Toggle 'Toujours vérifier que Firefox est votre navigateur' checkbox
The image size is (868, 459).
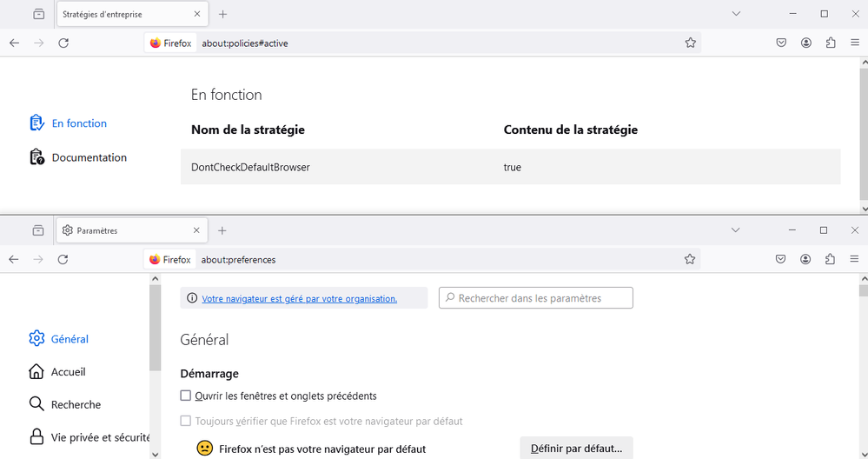pyautogui.click(x=185, y=421)
